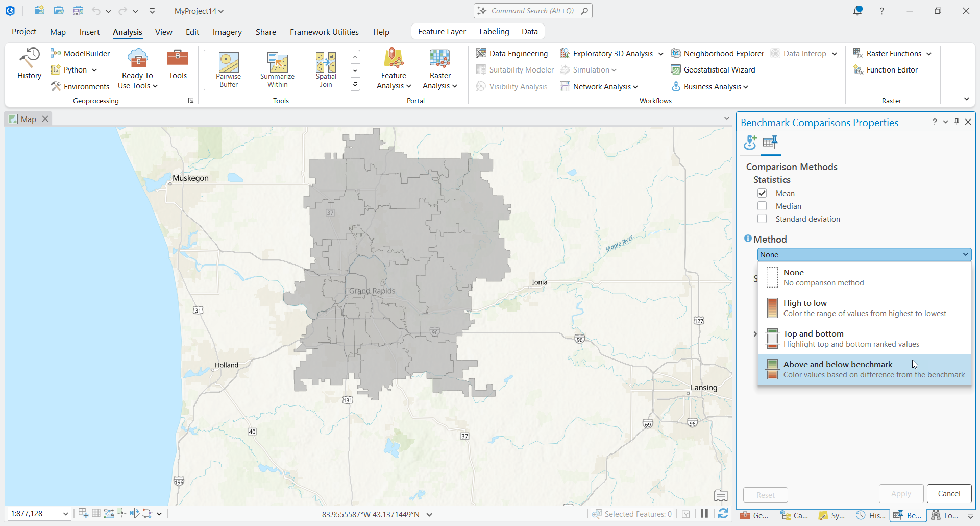Launch the Pairwise Buffer tool

click(x=229, y=69)
